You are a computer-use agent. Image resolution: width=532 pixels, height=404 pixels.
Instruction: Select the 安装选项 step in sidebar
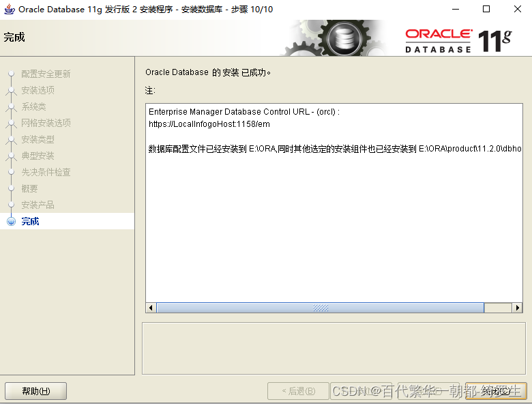[x=38, y=90]
